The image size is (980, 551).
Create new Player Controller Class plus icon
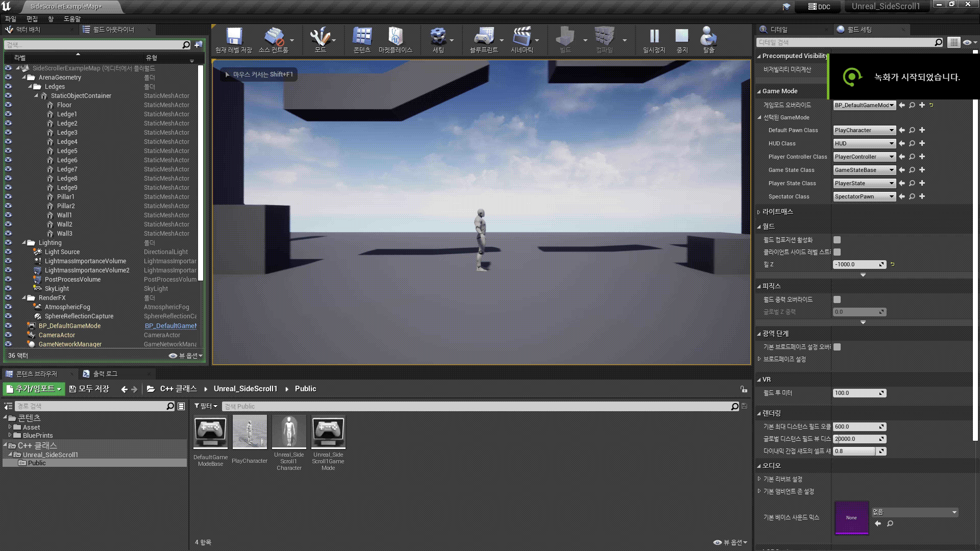[922, 157]
